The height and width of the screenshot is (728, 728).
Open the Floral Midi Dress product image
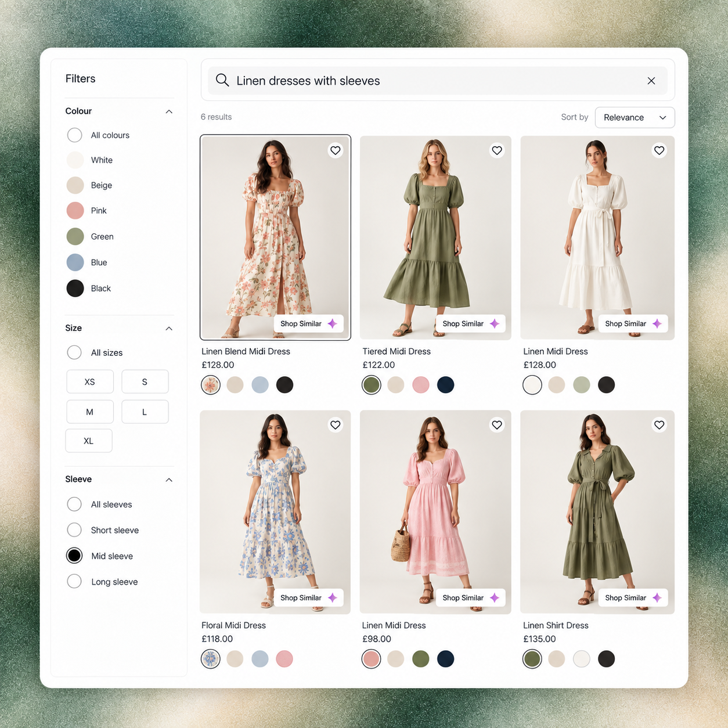[275, 512]
